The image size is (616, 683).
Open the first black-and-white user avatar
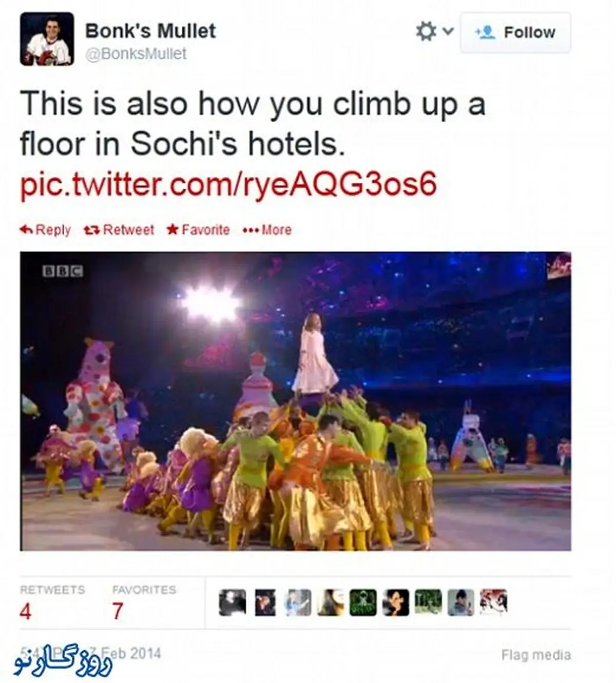pyautogui.click(x=232, y=602)
